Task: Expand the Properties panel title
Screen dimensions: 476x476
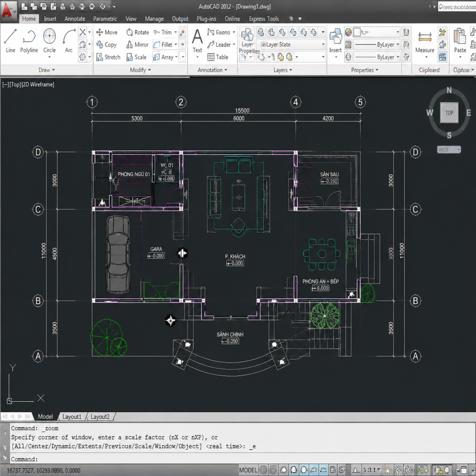Action: 364,70
